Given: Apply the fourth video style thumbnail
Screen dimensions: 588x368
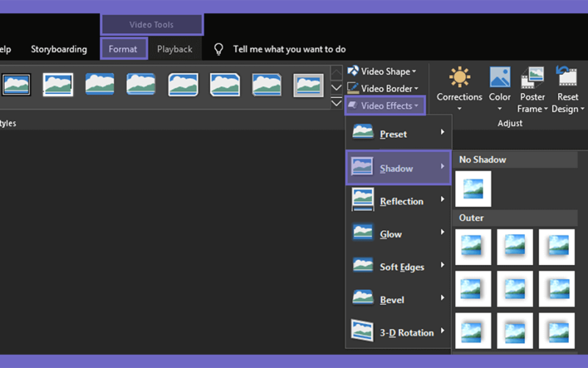Looking at the screenshot, I should 141,84.
